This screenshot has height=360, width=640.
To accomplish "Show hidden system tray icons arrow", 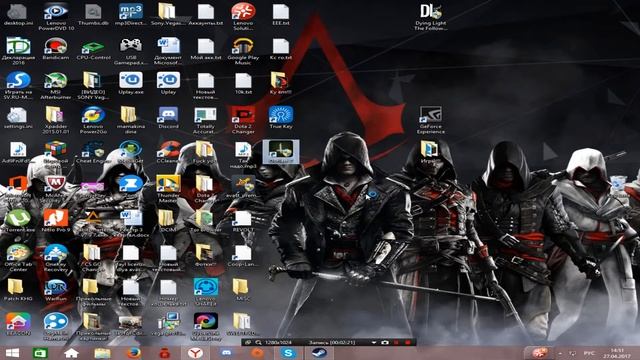I will [x=560, y=353].
